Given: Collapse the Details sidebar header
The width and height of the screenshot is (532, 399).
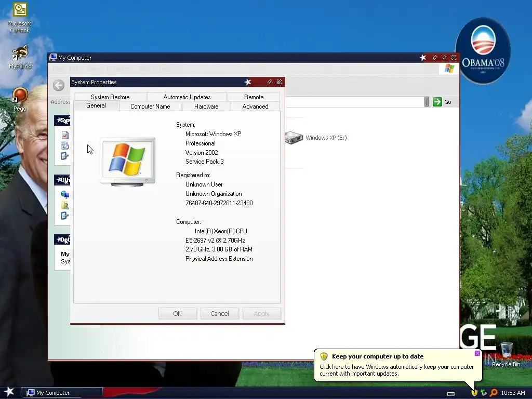Looking at the screenshot, I should point(62,240).
